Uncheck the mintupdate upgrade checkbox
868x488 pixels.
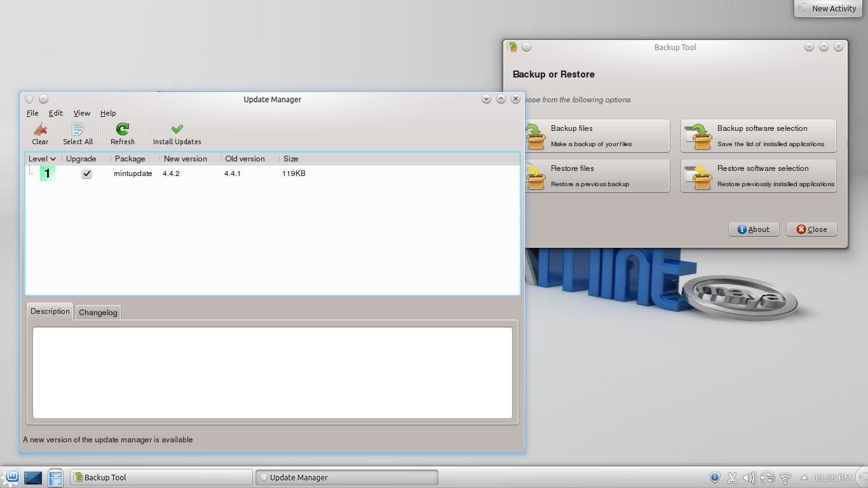[87, 173]
